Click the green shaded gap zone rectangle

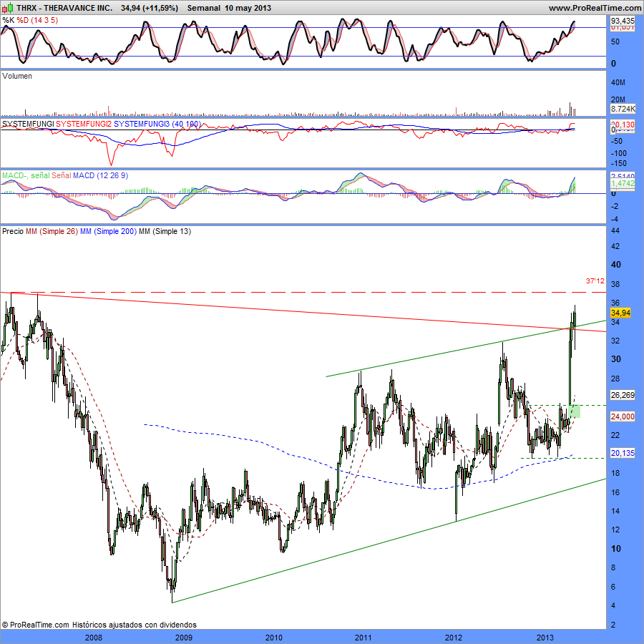point(574,411)
